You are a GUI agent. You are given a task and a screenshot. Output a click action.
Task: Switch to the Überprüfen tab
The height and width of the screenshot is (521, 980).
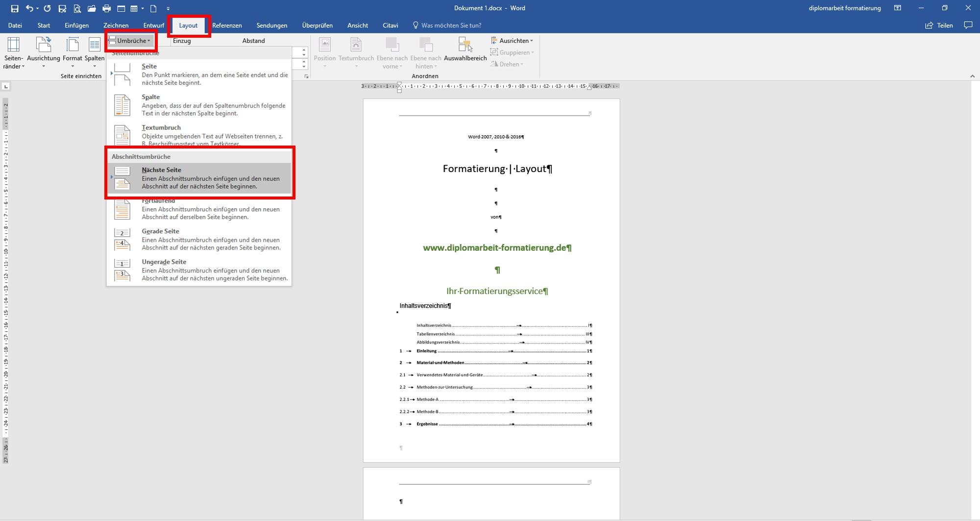click(318, 25)
